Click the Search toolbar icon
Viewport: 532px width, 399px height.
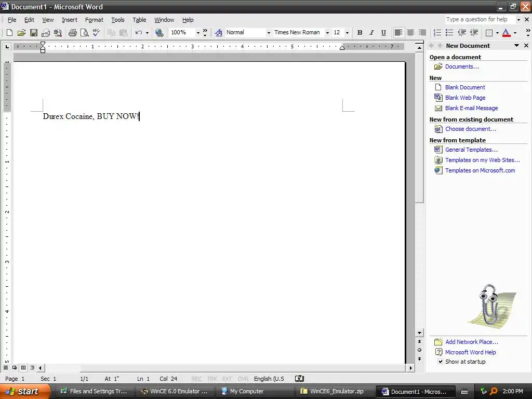58,33
